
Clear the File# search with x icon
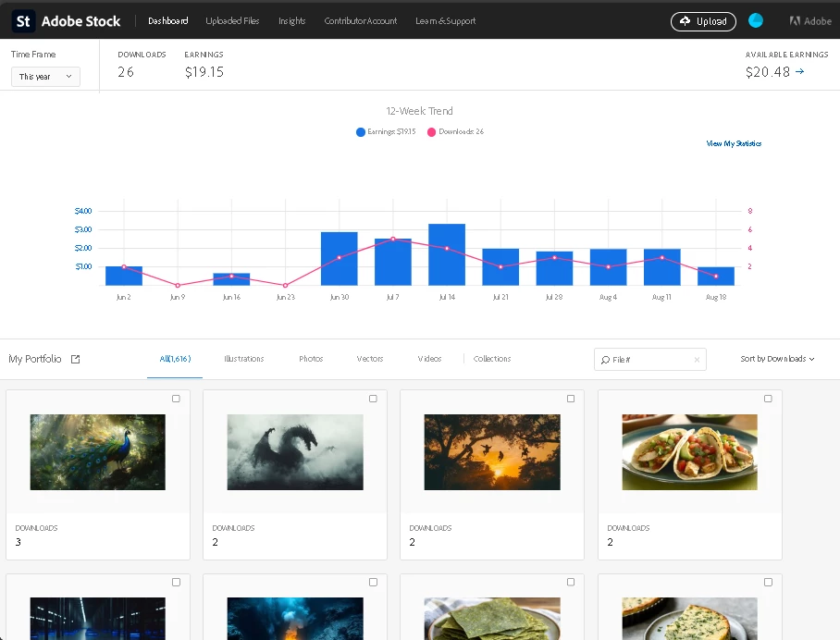point(697,360)
